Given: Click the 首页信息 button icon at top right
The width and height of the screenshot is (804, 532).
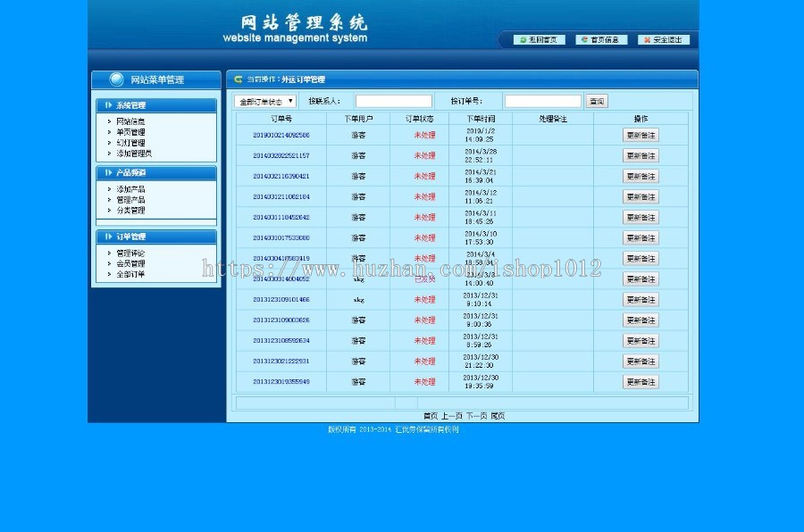Looking at the screenshot, I should [x=585, y=39].
